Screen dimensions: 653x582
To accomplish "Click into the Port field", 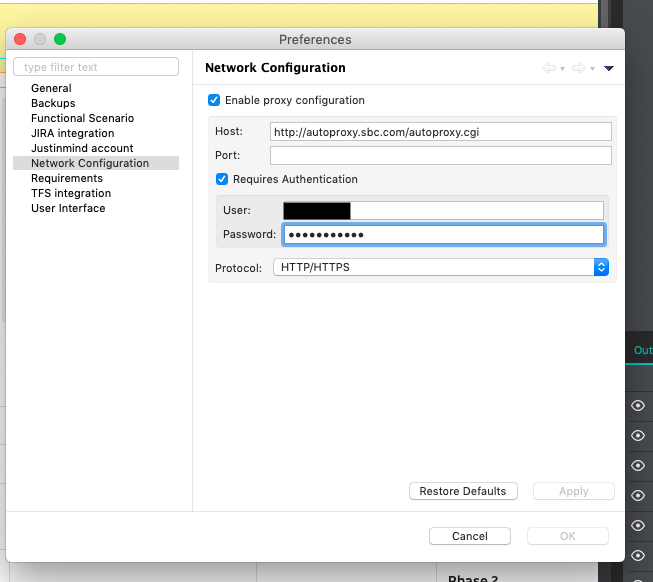I will click(x=440, y=155).
